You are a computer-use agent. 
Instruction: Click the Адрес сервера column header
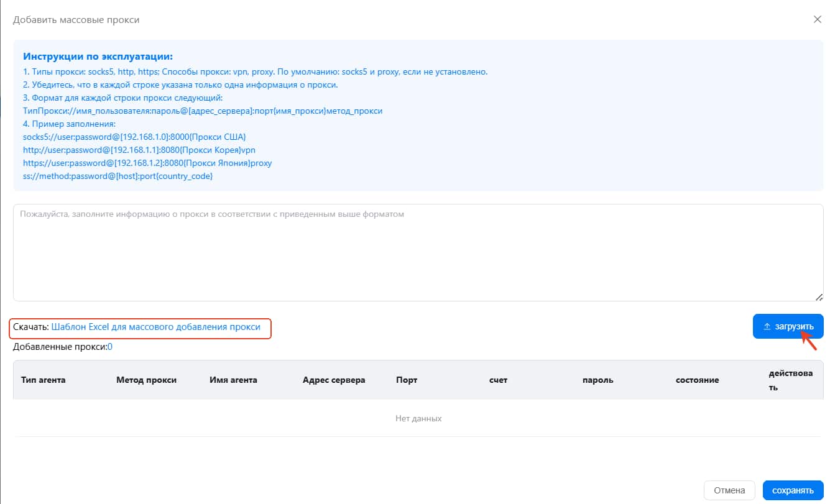click(334, 380)
